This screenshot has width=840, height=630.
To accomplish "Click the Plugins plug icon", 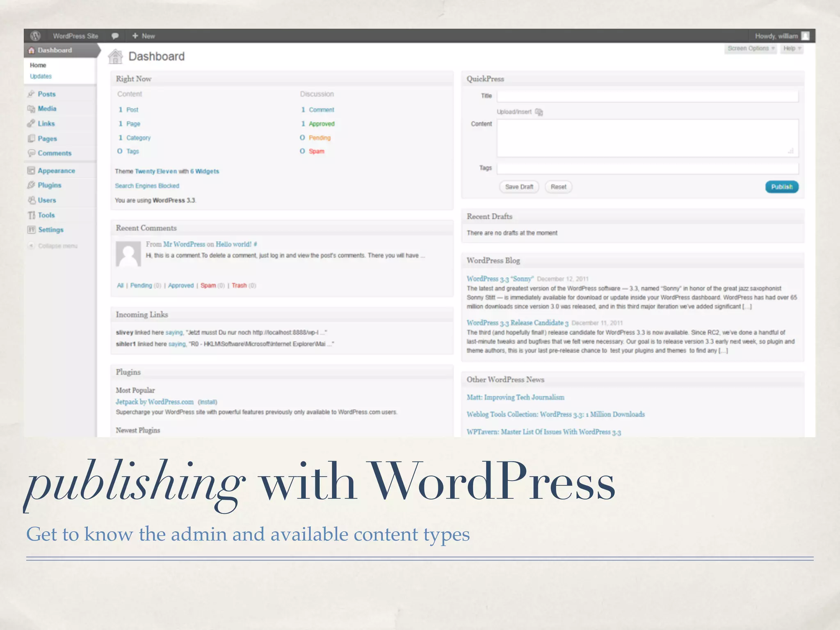I will [x=31, y=185].
